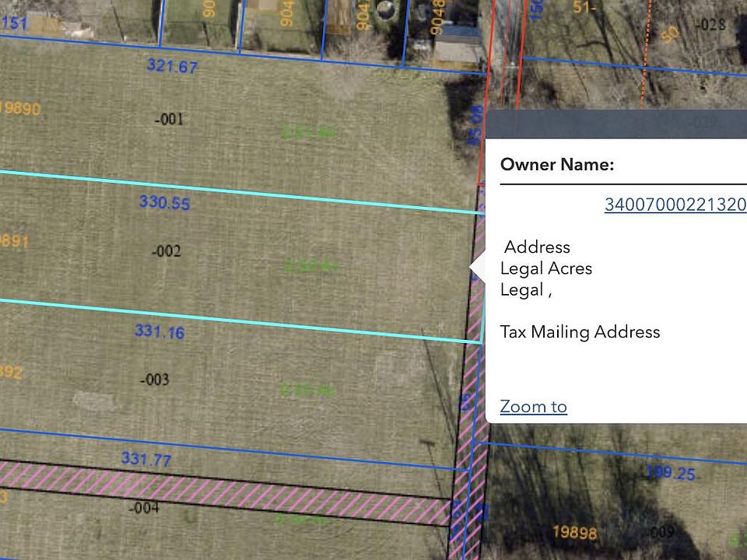This screenshot has width=747, height=560.
Task: Click the Tax Mailing Address text
Action: coord(580,332)
